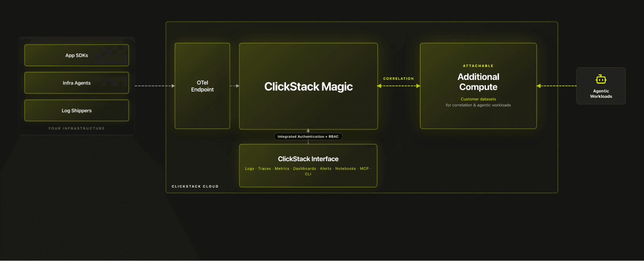Click the ATTACHABLE label
The image size is (644, 261).
pos(478,66)
